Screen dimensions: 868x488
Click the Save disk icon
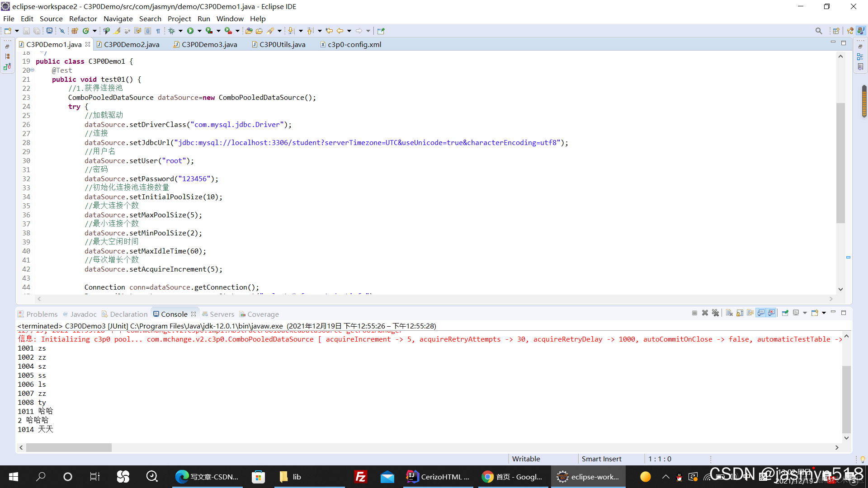pyautogui.click(x=26, y=31)
